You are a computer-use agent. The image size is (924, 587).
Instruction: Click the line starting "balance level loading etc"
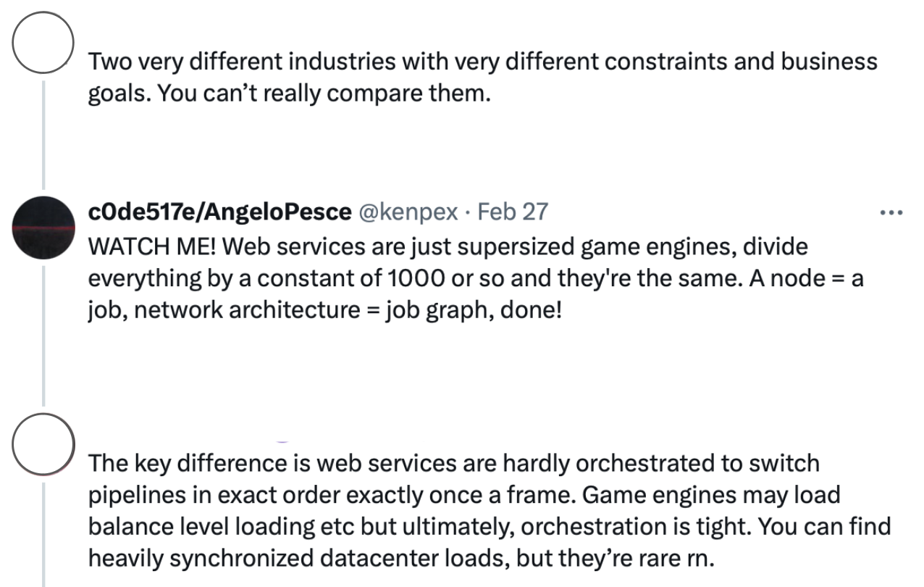click(490, 527)
